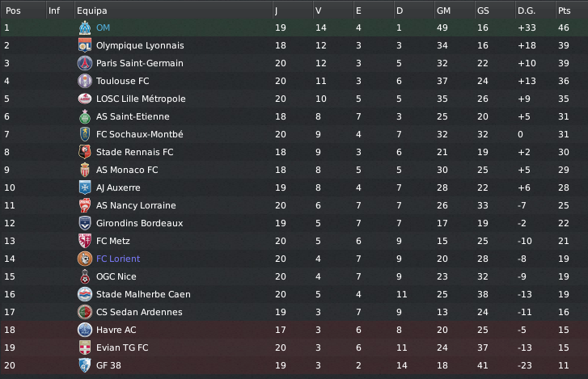This screenshot has height=379, width=588.
Task: Open the OM team link
Action: [103, 27]
